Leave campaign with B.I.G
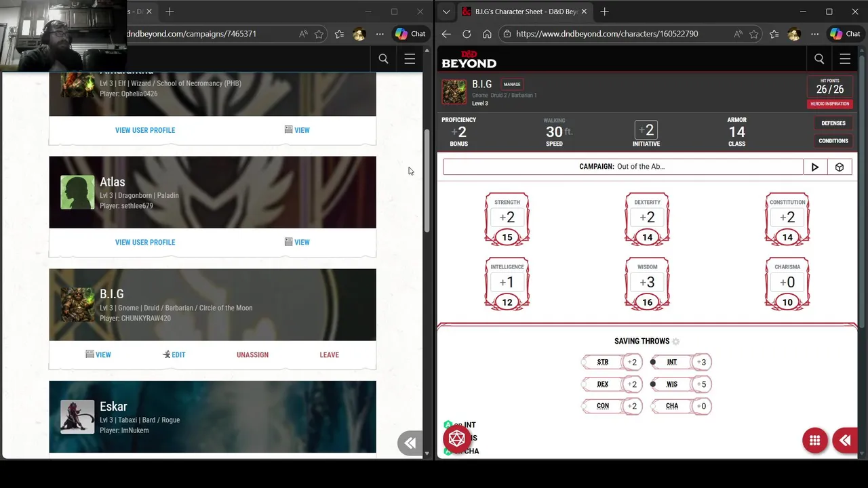Image resolution: width=868 pixels, height=488 pixels. click(x=329, y=355)
